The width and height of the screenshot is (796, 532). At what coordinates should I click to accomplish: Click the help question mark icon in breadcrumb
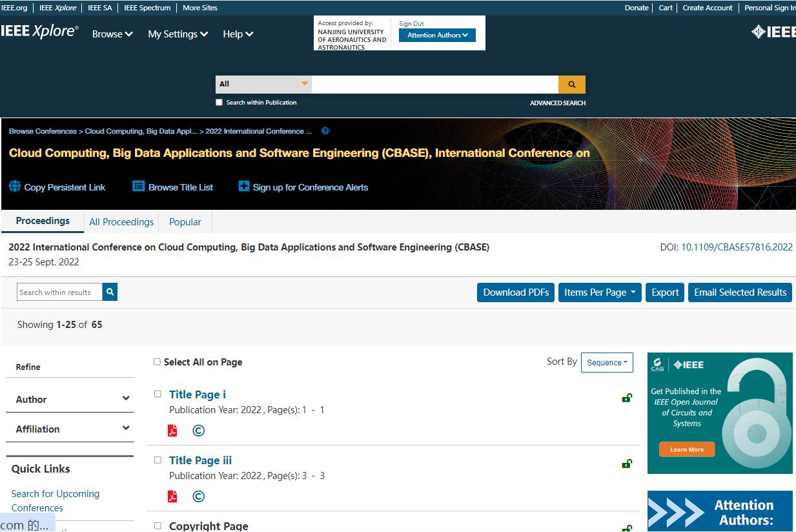(325, 131)
